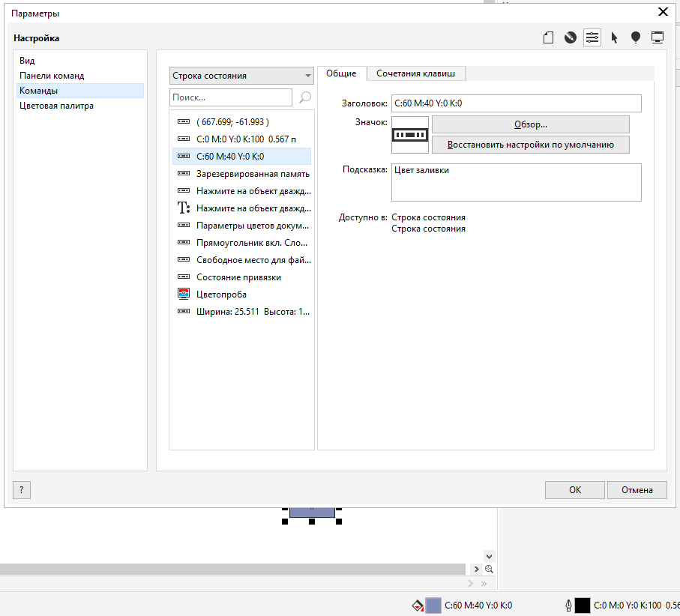This screenshot has height=616, width=680.
Task: Select Команды category
Action: (x=80, y=91)
